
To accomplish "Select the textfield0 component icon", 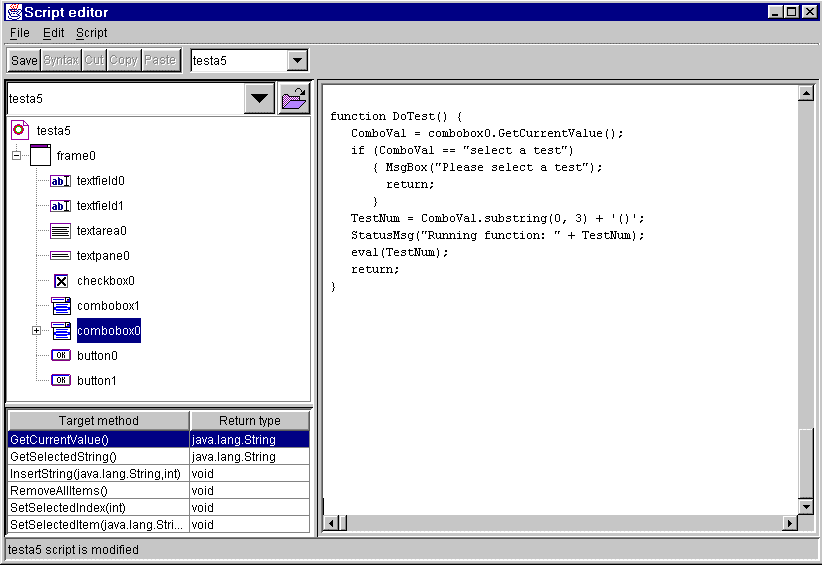I will [60, 181].
